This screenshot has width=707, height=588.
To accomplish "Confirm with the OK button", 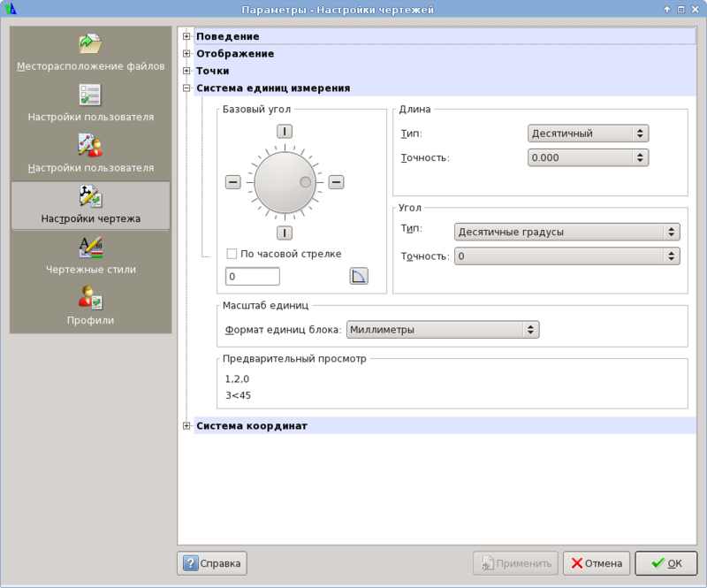I will 666,563.
